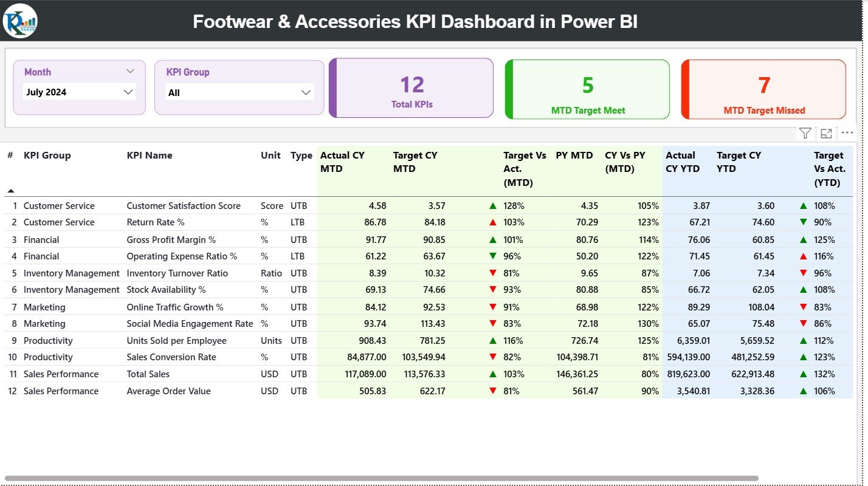Click the green triangle beside Units Sold 116%
Viewport: 868px width, 486px height.
492,340
